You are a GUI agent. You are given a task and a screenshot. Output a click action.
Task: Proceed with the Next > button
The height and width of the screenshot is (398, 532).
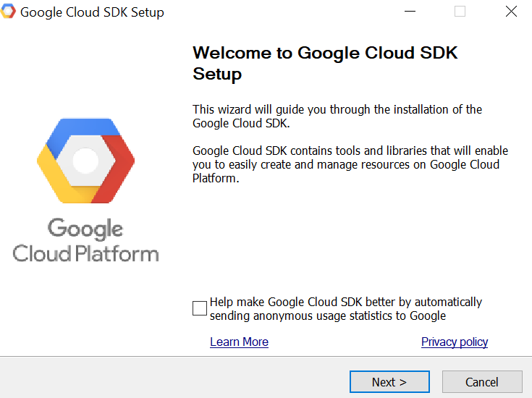(389, 381)
